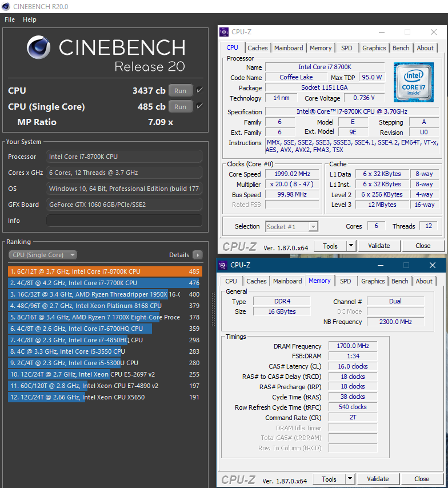This screenshot has height=488, width=448.
Task: Switch to Graphics tab in the lower CPU-Z window
Action: [x=373, y=281]
